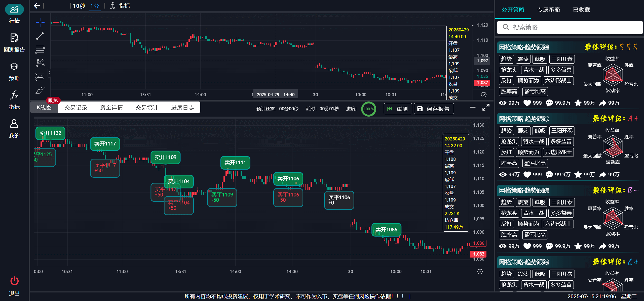Switch to the 资金详情 tab
The image size is (644, 301).
point(111,108)
